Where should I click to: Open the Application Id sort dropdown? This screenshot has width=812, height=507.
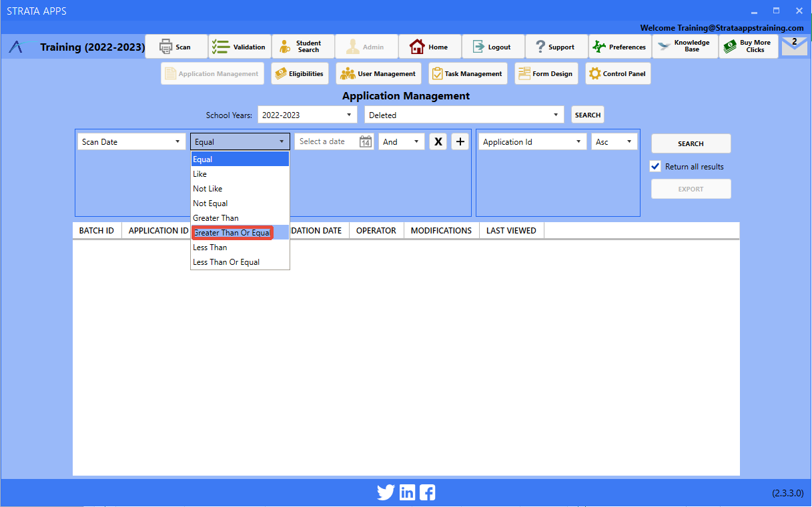pos(532,141)
